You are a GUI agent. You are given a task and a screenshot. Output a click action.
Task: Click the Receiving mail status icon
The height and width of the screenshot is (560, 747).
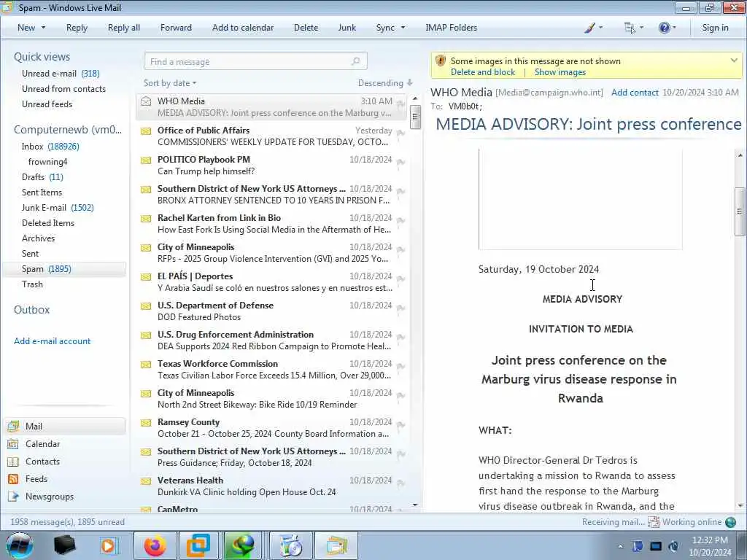654,522
